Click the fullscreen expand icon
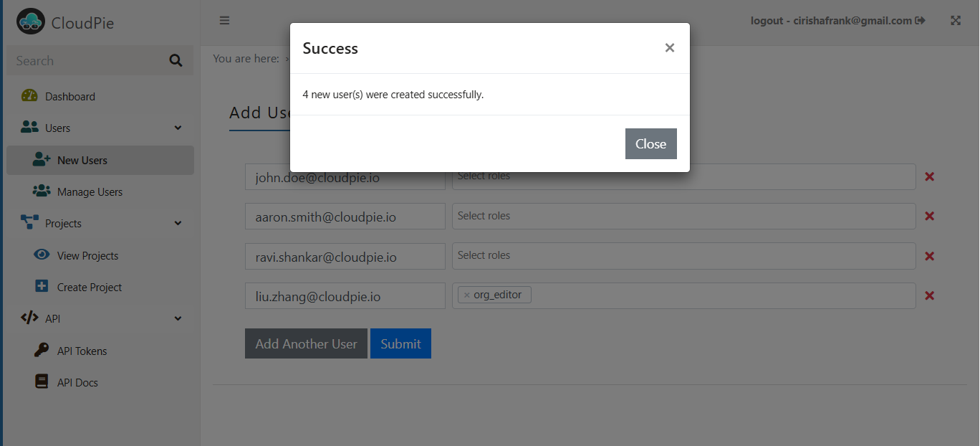This screenshot has width=980, height=446. pyautogui.click(x=956, y=21)
